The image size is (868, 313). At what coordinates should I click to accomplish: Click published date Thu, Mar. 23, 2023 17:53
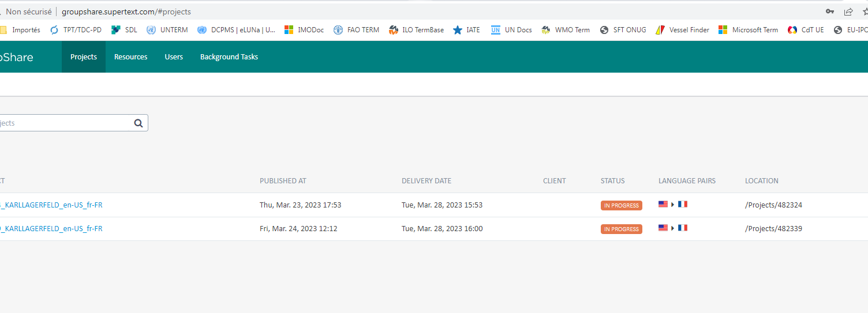[x=301, y=205]
